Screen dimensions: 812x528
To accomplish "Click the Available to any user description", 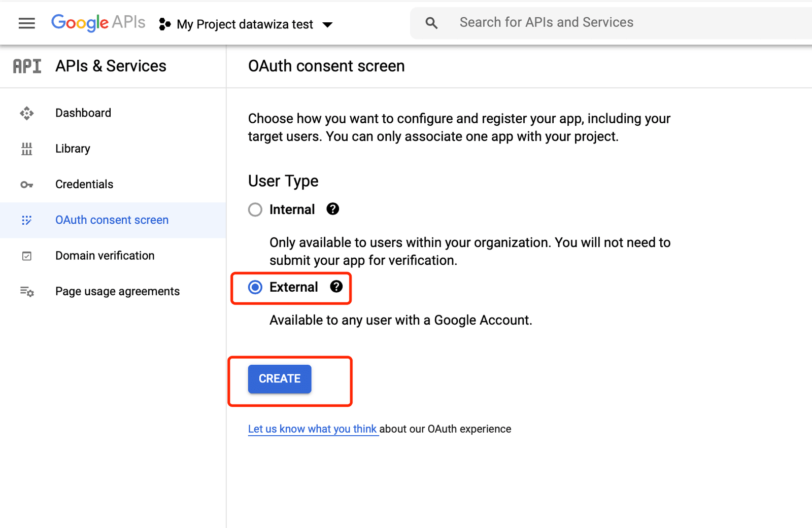I will 401,320.
